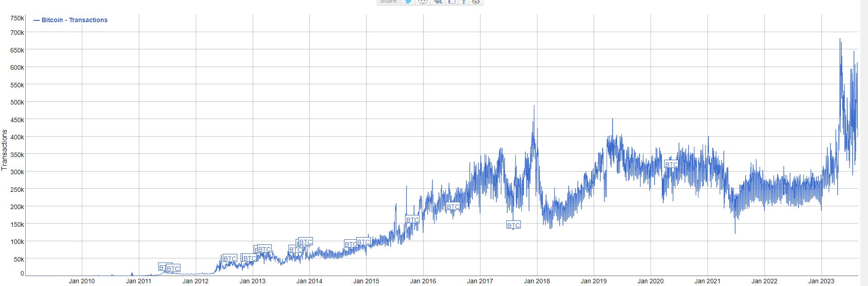Screen dimensions: 868x286
Task: Share the chart on VK
Action: click(x=438, y=2)
